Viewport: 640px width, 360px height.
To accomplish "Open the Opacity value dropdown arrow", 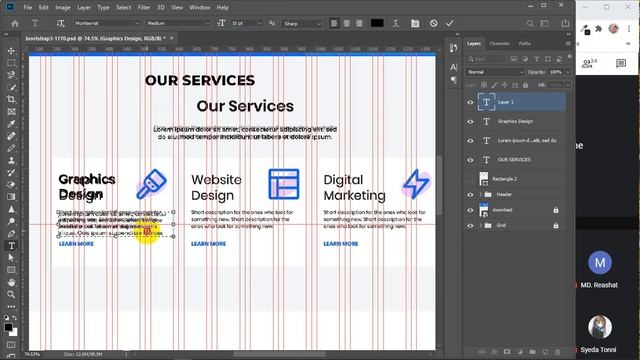I will [568, 72].
